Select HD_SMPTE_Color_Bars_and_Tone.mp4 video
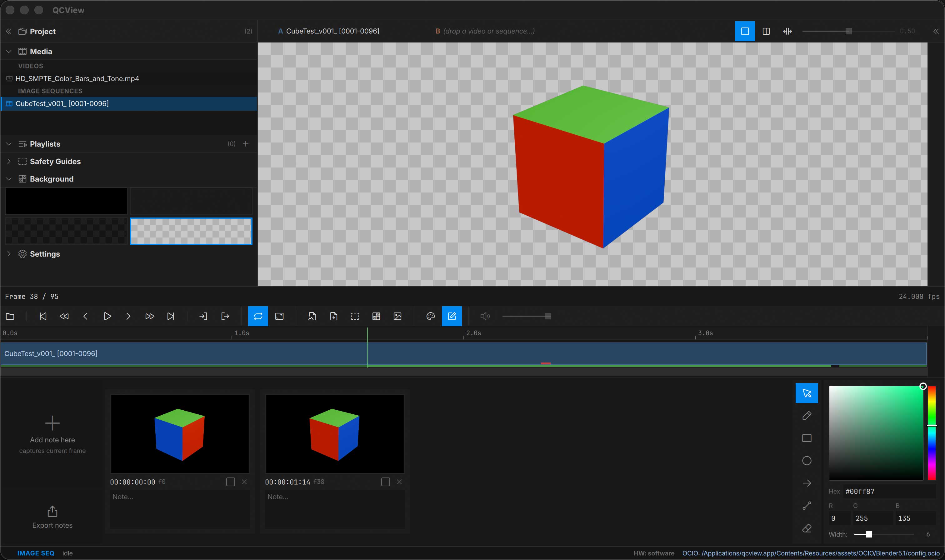This screenshot has height=560, width=945. tap(129, 78)
